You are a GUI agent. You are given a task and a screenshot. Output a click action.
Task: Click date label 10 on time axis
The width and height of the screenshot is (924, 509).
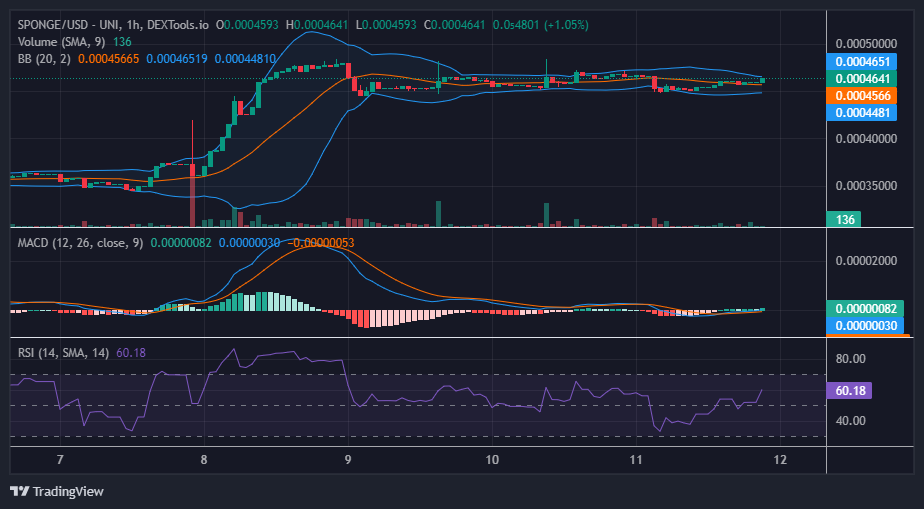493,460
